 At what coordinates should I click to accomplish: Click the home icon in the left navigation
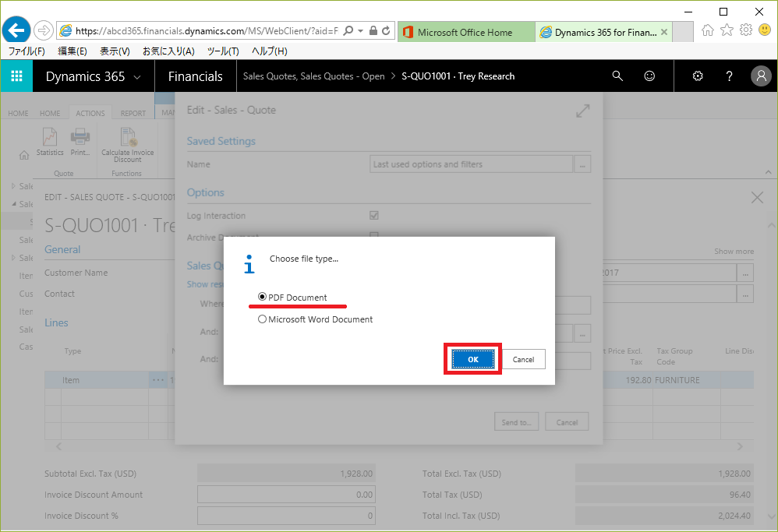click(24, 155)
